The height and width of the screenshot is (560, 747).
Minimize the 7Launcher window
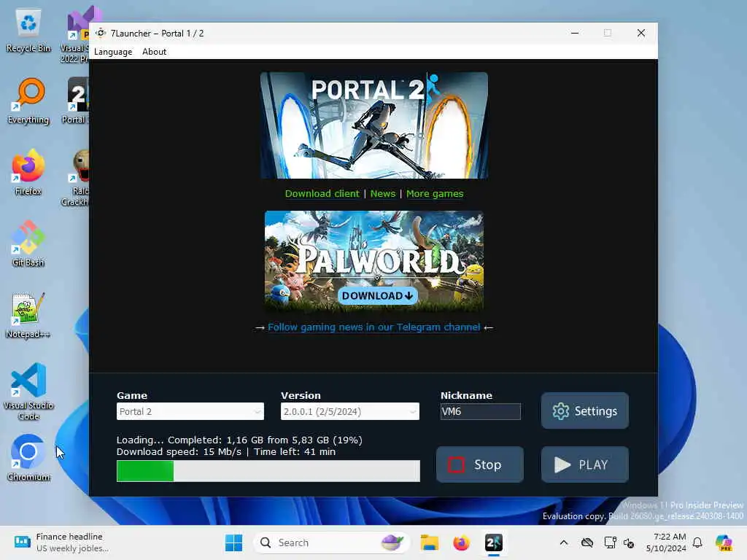575,33
